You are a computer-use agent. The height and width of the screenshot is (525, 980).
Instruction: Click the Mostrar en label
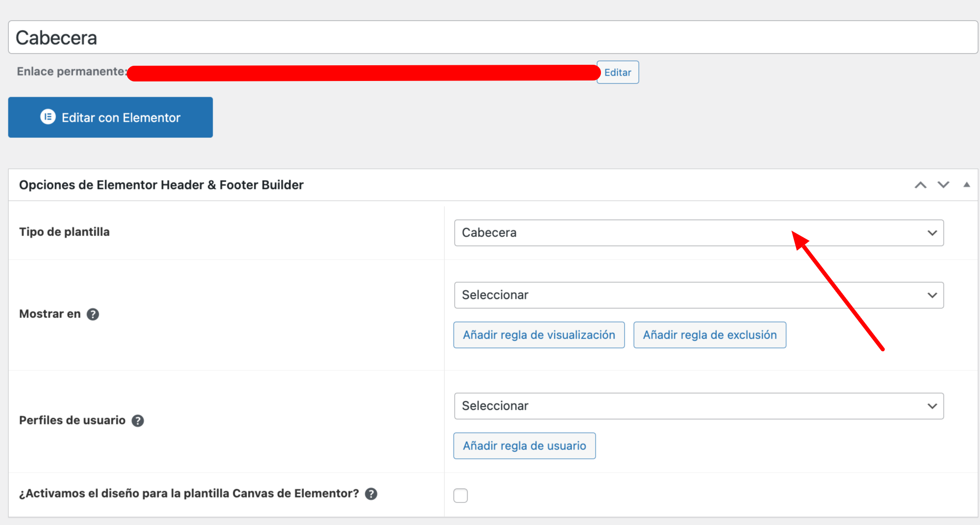click(x=50, y=314)
